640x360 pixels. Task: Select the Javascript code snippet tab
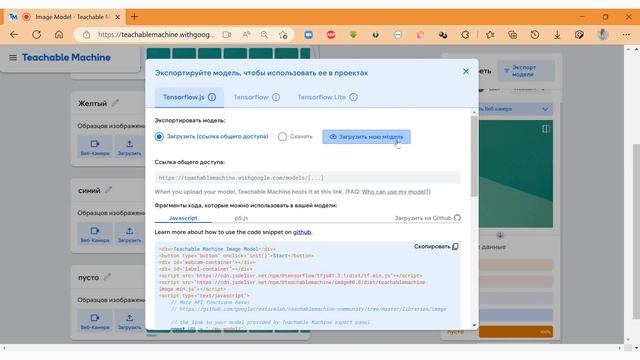click(x=183, y=218)
